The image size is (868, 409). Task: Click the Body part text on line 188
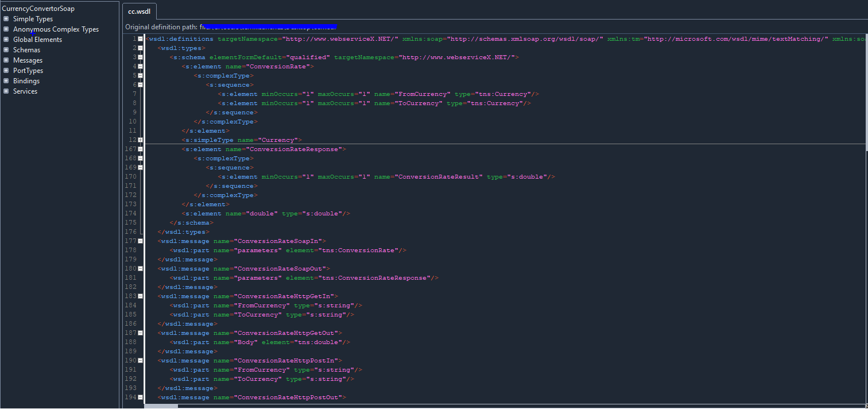click(259, 342)
